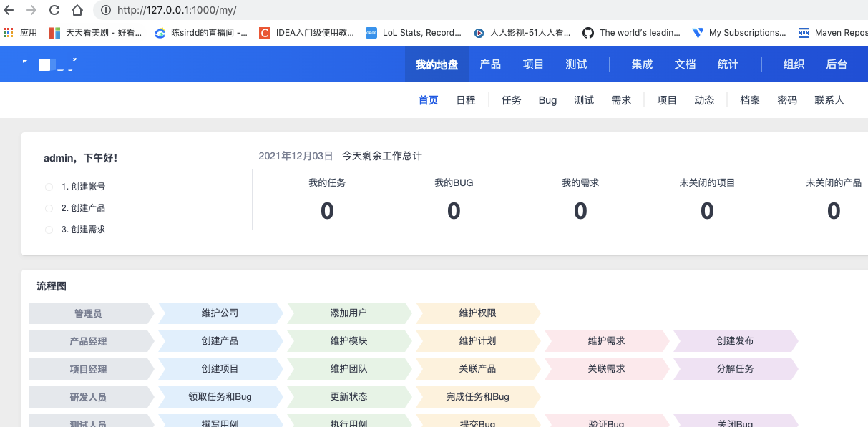Image resolution: width=868 pixels, height=427 pixels.
Task: Go to the 联系人 submenu item
Action: click(829, 100)
